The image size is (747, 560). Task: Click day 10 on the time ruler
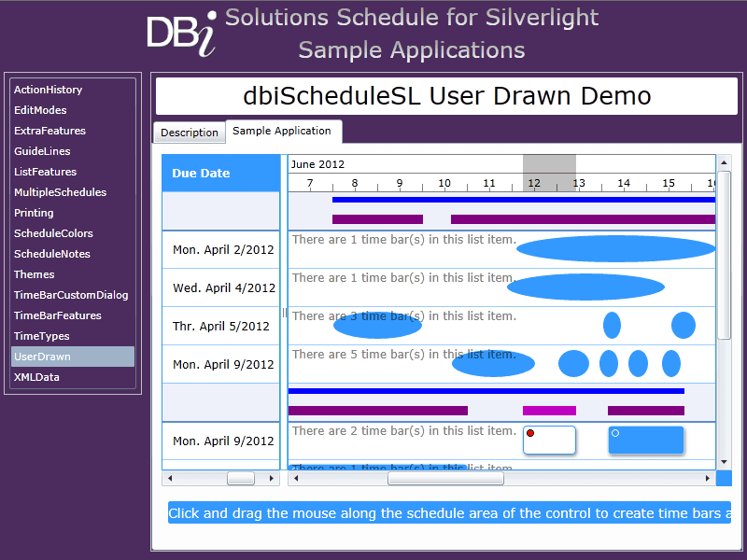pos(444,183)
